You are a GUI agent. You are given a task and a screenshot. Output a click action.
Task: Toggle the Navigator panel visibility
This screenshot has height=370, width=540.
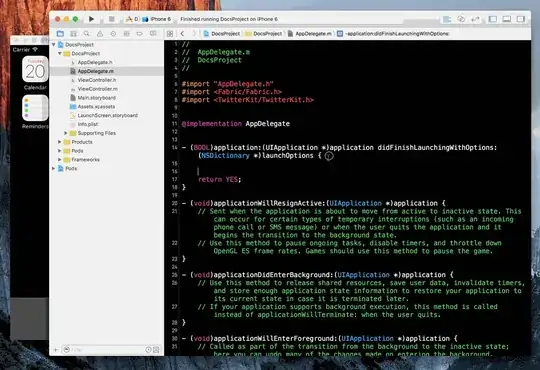tap(493, 19)
